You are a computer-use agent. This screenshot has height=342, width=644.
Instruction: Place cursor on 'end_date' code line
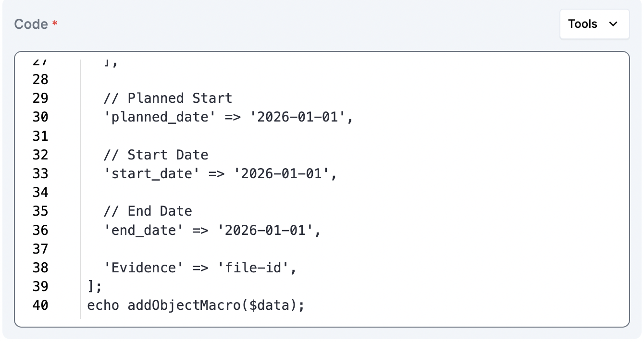(212, 230)
